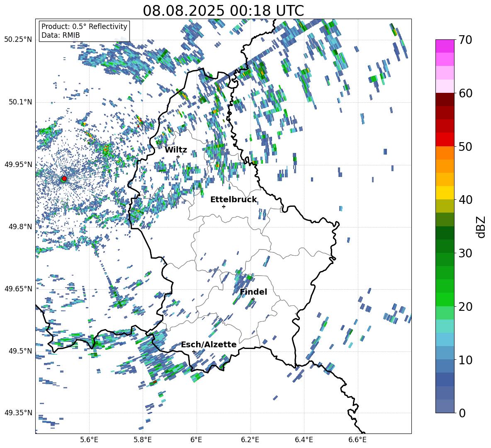Click the 49.35°N latitude label
The image size is (491, 448).
point(18,413)
